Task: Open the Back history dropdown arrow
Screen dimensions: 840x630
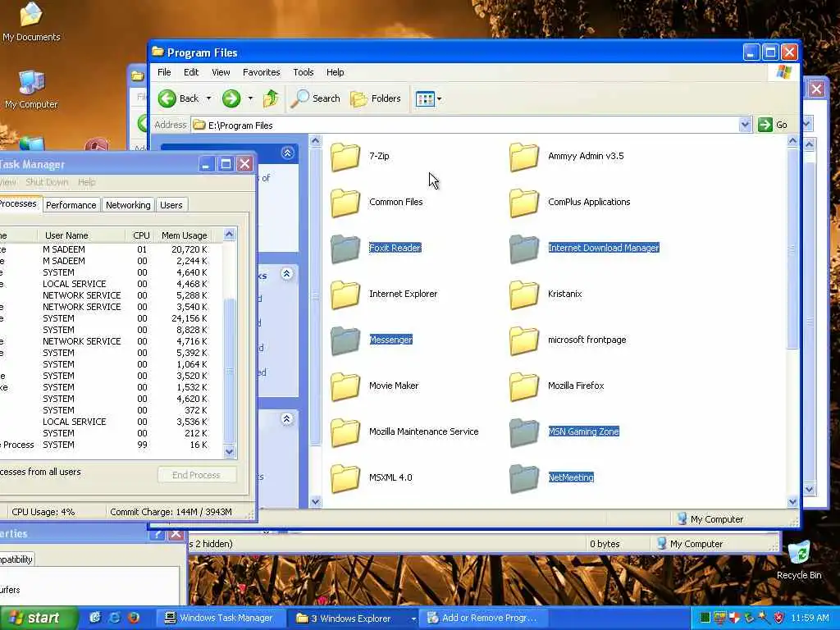Action: (209, 98)
